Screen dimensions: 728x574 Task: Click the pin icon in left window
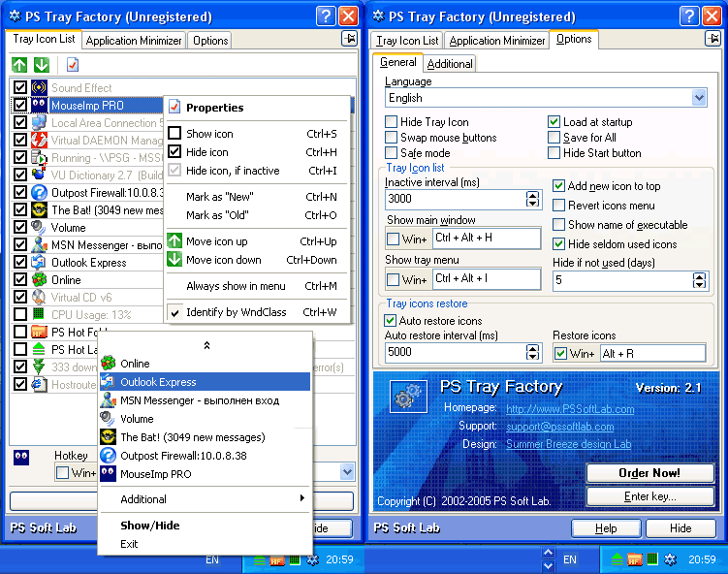349,39
